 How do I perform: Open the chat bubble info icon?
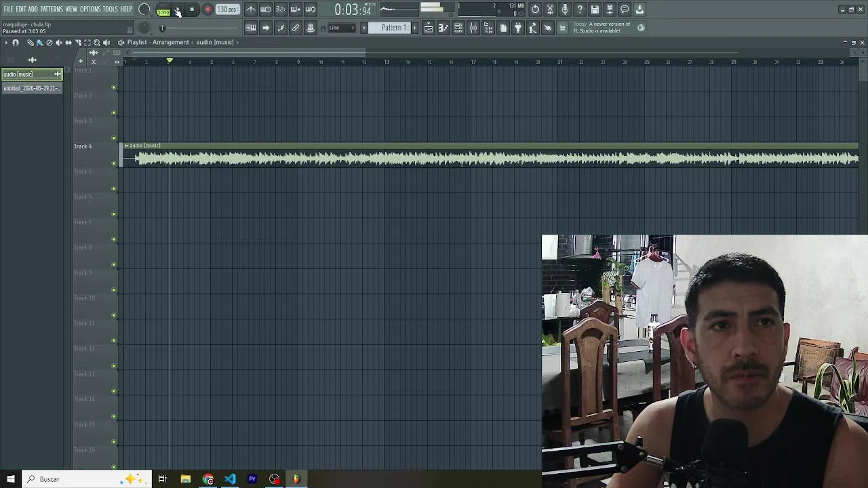pos(625,9)
